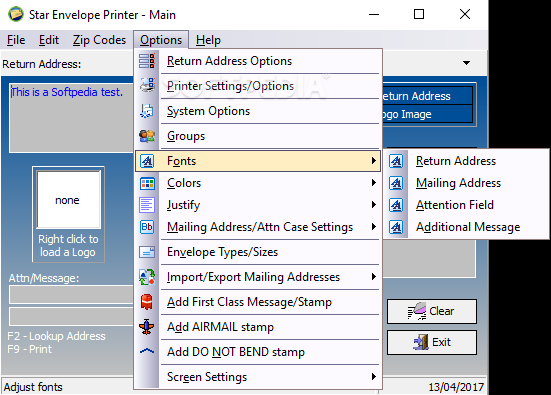Select Add DO NOT BEND stamp

point(258,352)
